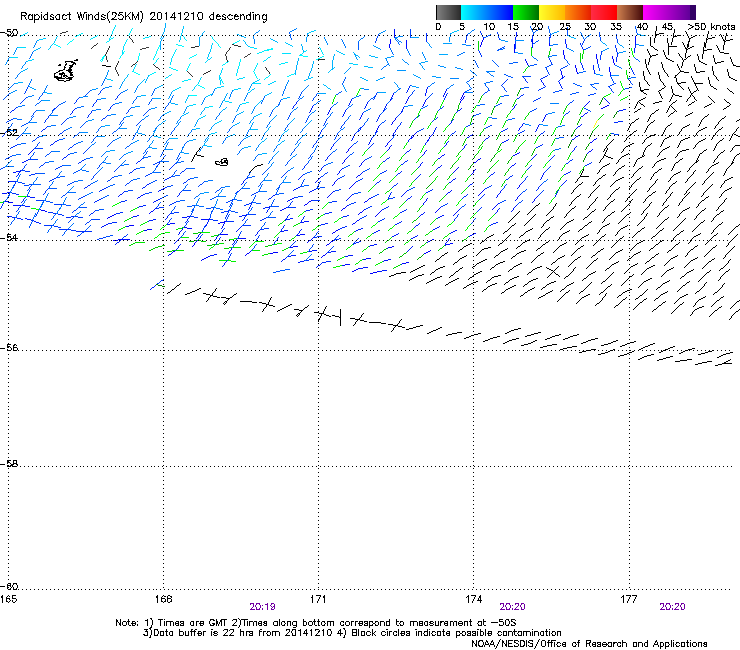Click the red 30-35 knots legend segment
Image resolution: width=740 pixels, height=650 pixels.
click(604, 12)
